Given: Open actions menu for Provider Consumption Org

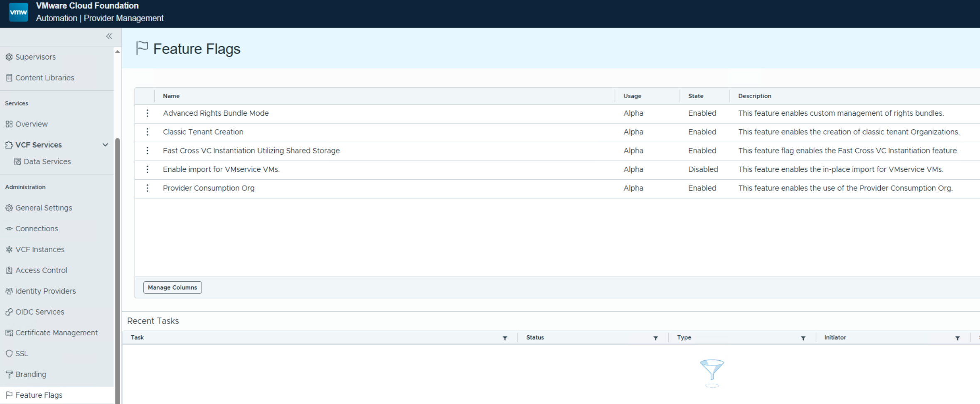Looking at the screenshot, I should point(147,188).
